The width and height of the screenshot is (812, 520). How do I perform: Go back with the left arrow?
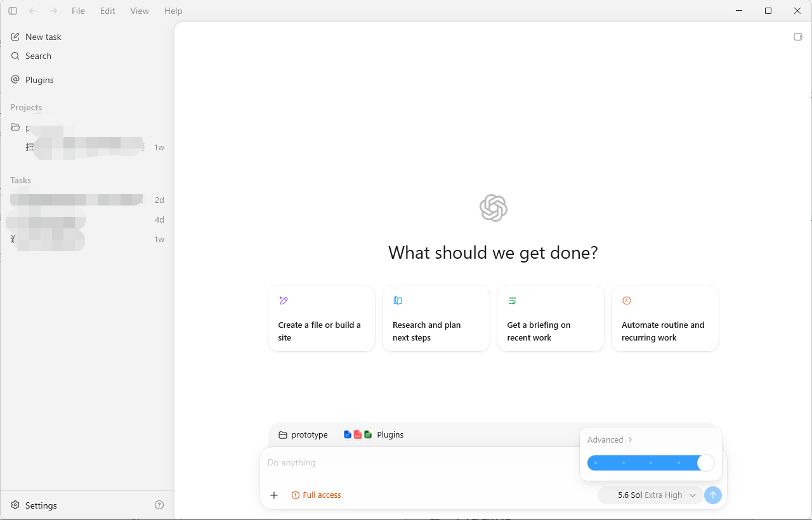pyautogui.click(x=33, y=11)
